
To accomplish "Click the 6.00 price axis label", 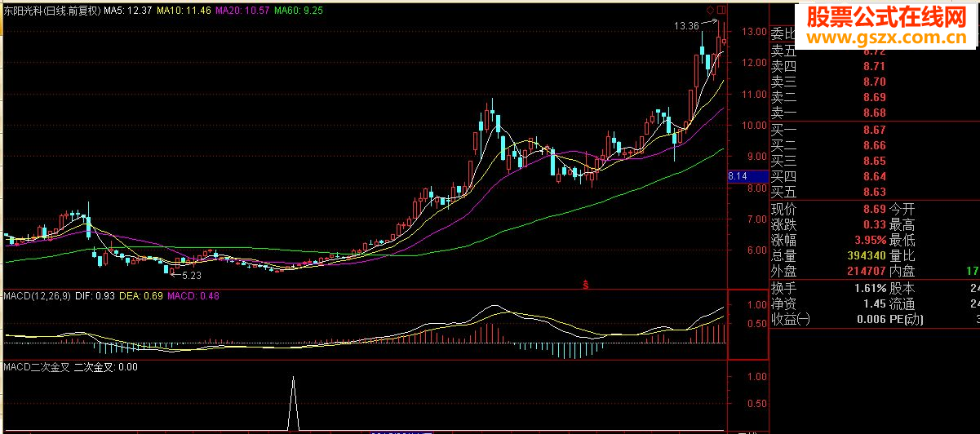I will [x=756, y=250].
